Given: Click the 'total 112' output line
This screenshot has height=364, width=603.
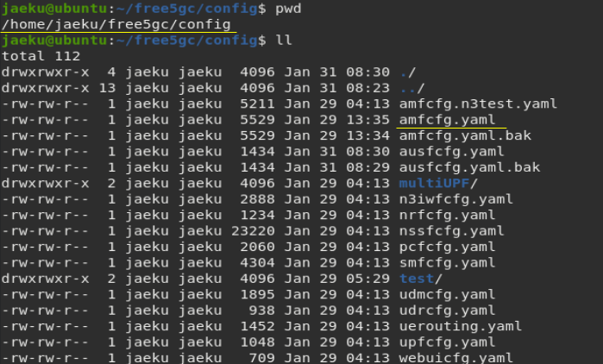Looking at the screenshot, I should [41, 57].
